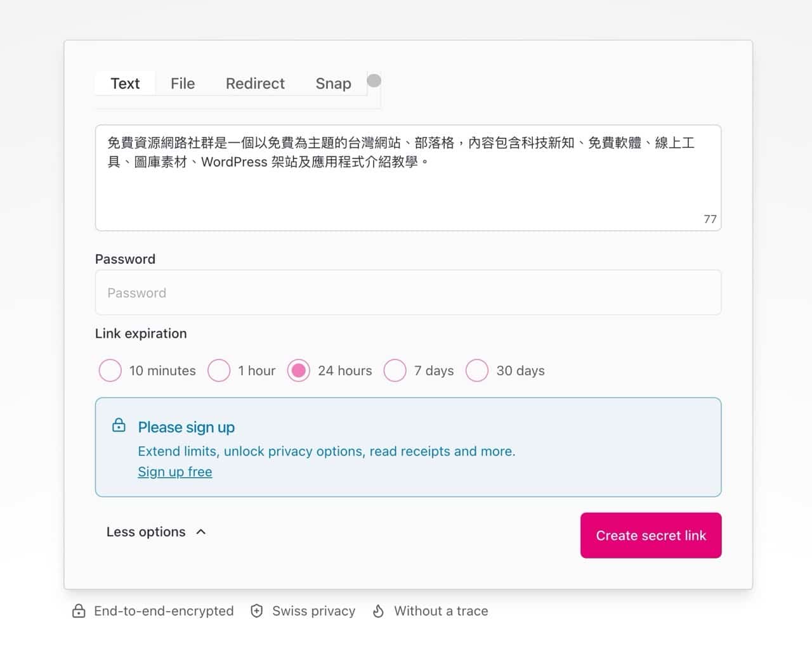Open the File tab
The width and height of the screenshot is (812, 658).
(183, 84)
